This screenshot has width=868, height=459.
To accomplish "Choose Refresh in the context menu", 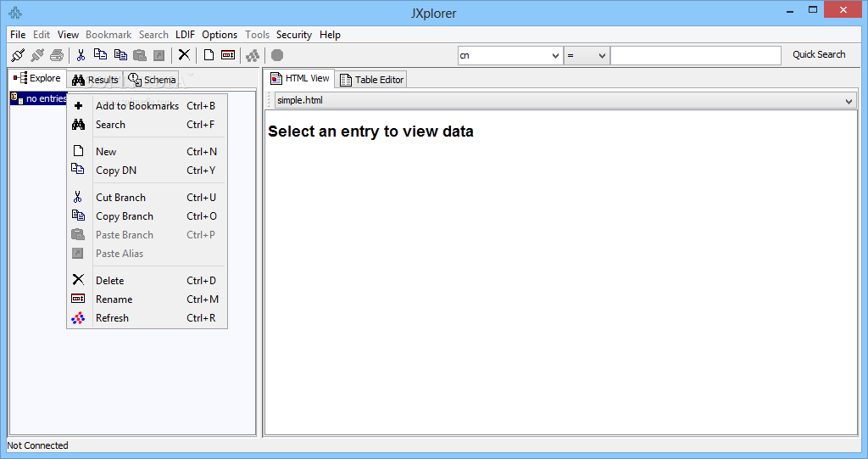I will 147,319.
